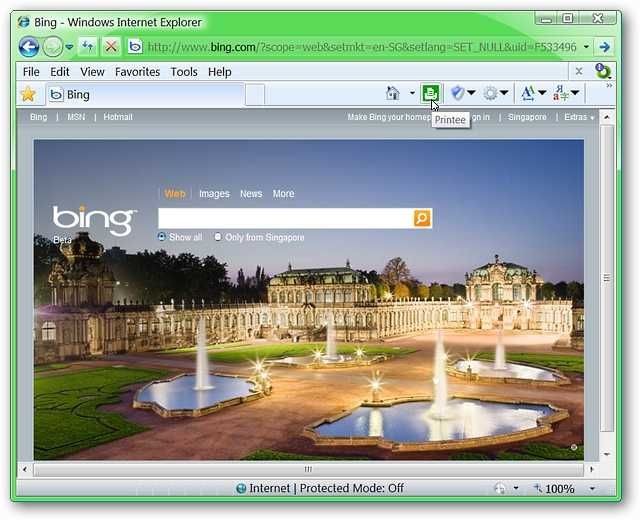The height and width of the screenshot is (520, 640).
Task: Open the Favorites menu
Action: (137, 72)
